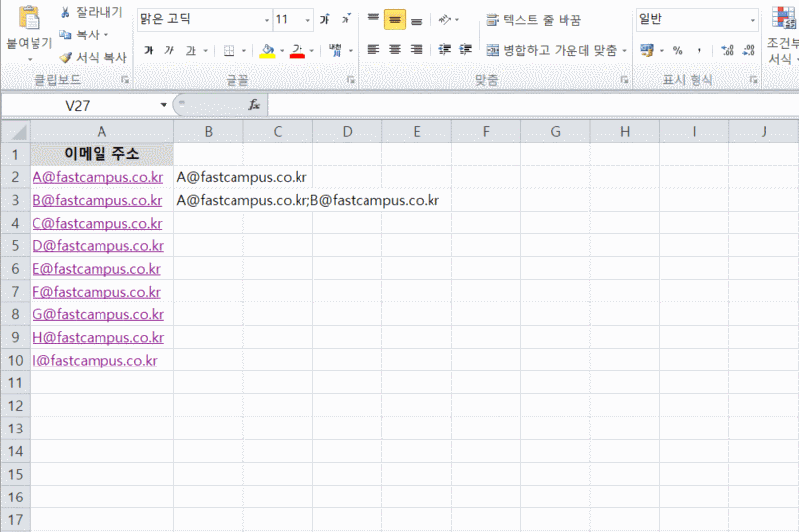Select cell B3 with A@...;B@fastcampus.co.kr text

coord(209,200)
